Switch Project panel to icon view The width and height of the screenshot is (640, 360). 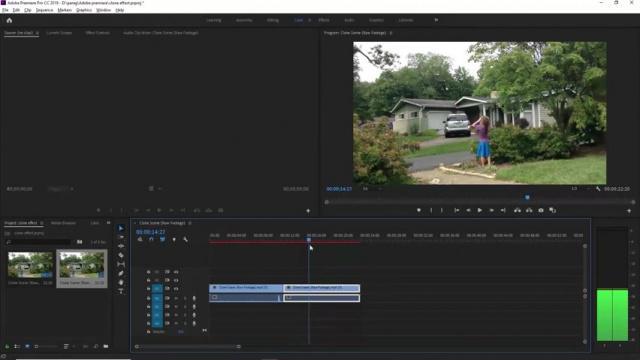27,346
